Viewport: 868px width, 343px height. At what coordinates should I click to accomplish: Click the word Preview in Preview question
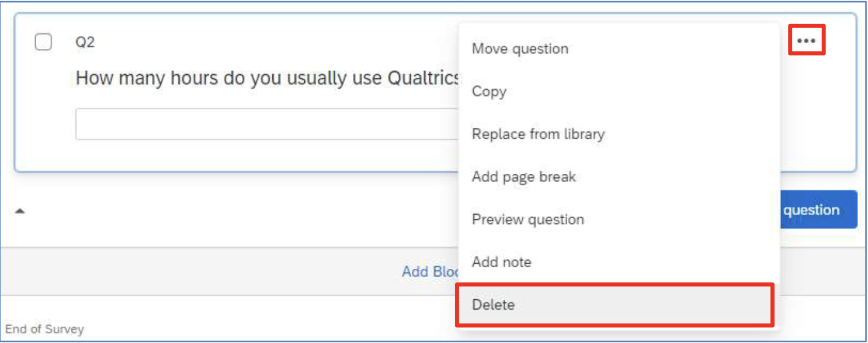496,219
